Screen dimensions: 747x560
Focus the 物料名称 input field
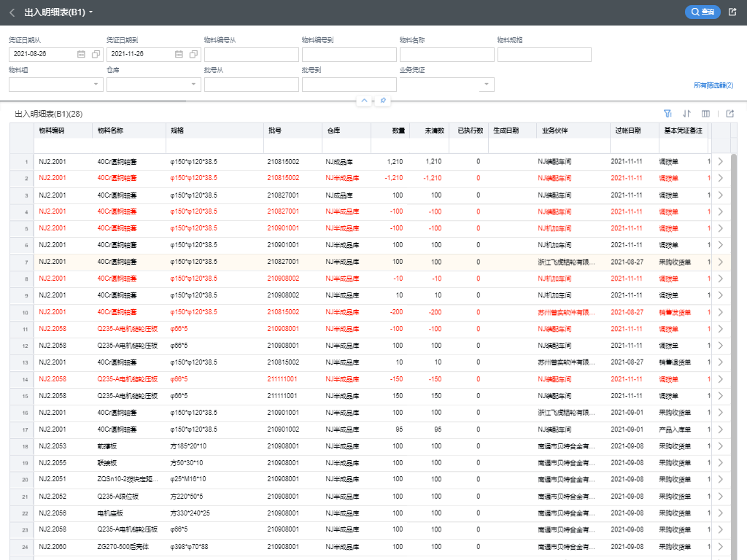tap(447, 54)
